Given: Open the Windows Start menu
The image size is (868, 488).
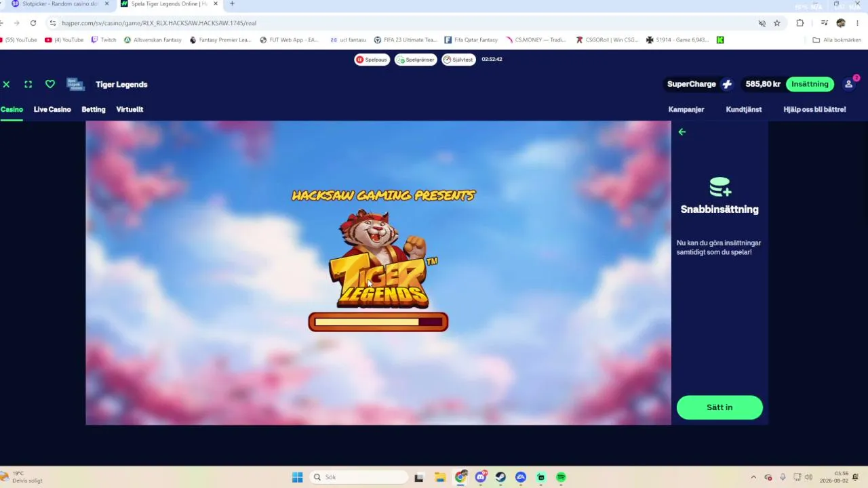Looking at the screenshot, I should click(x=297, y=477).
